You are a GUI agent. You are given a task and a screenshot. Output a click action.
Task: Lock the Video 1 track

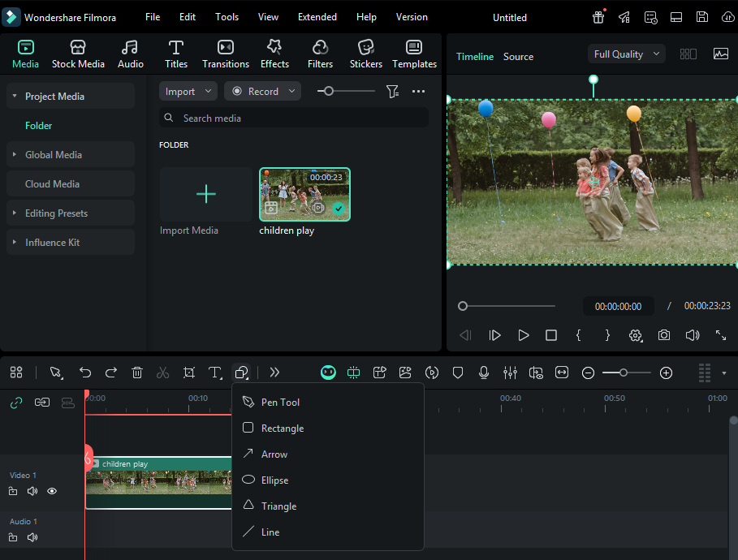13,491
